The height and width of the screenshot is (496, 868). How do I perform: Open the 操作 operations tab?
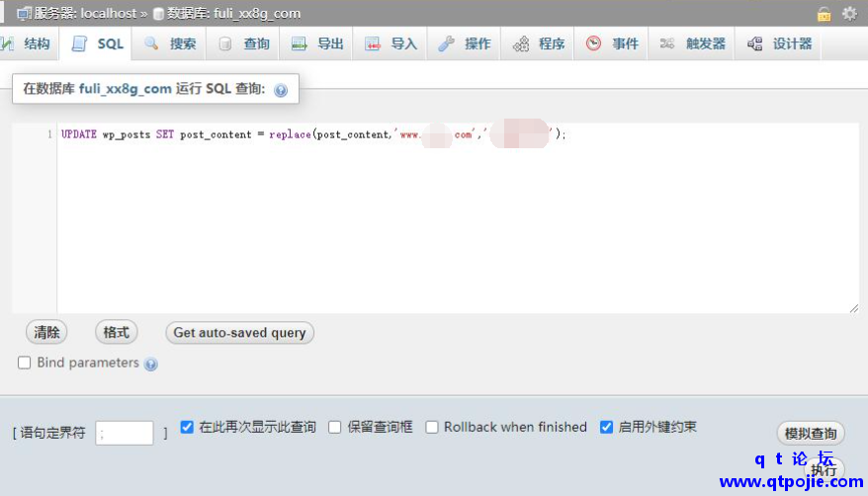465,43
